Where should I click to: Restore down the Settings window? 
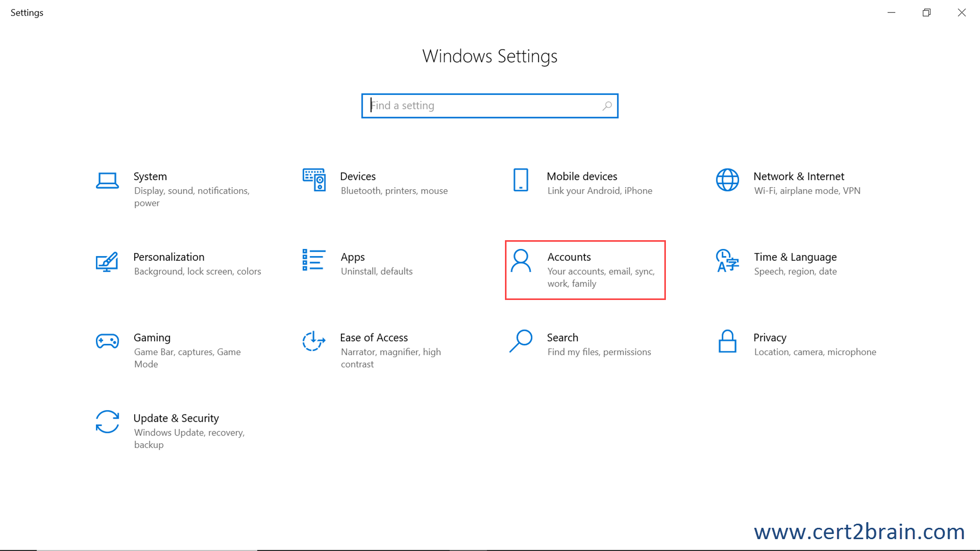pos(926,12)
